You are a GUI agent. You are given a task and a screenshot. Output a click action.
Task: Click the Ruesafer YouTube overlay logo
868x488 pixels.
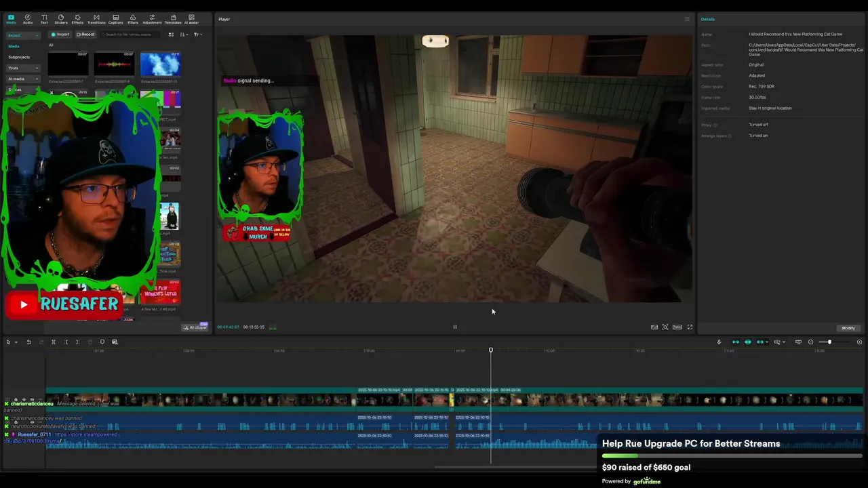(64, 304)
